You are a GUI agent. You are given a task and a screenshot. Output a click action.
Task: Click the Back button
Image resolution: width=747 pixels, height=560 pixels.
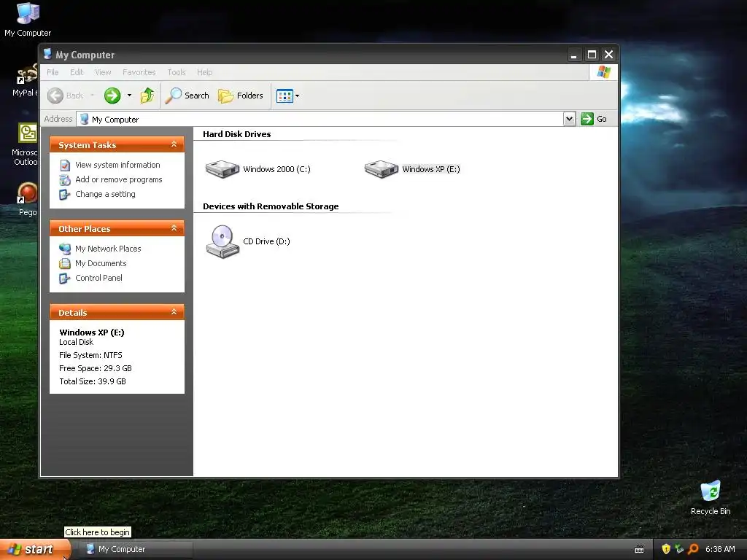pyautogui.click(x=66, y=96)
